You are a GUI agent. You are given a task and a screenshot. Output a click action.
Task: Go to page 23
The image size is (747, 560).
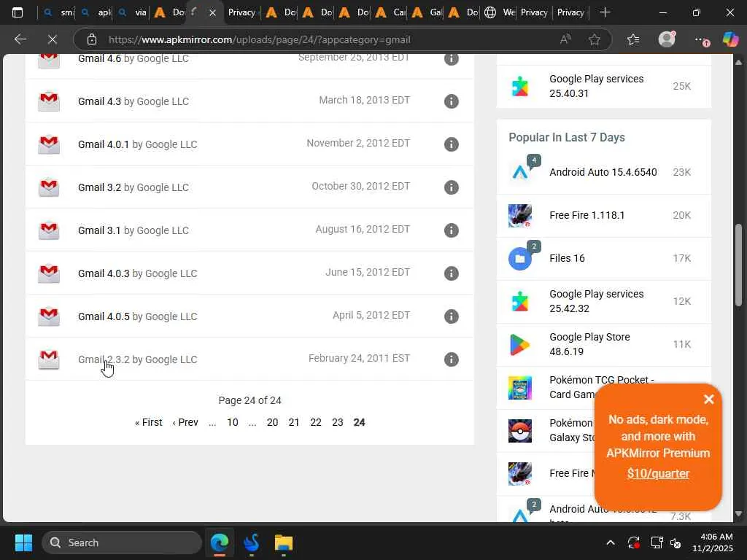click(338, 422)
